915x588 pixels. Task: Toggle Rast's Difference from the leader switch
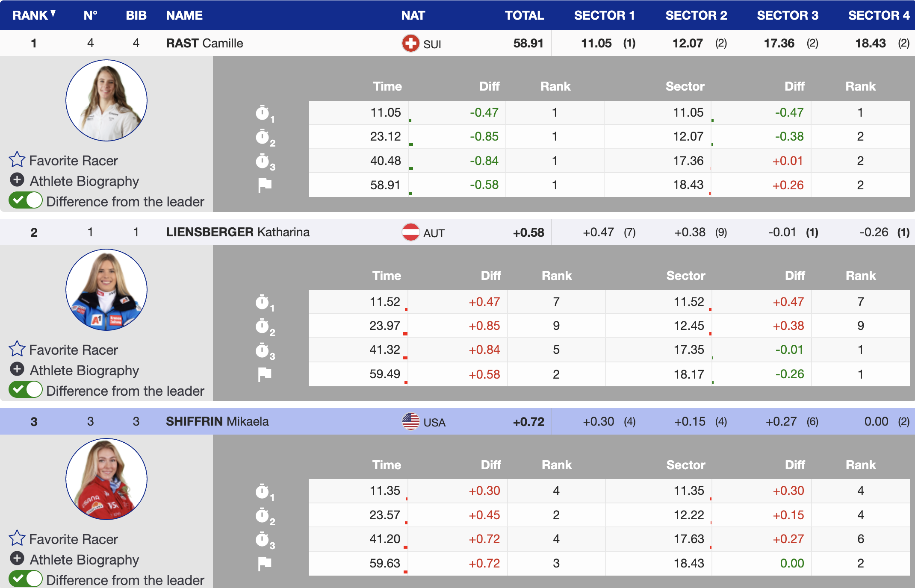coord(26,200)
